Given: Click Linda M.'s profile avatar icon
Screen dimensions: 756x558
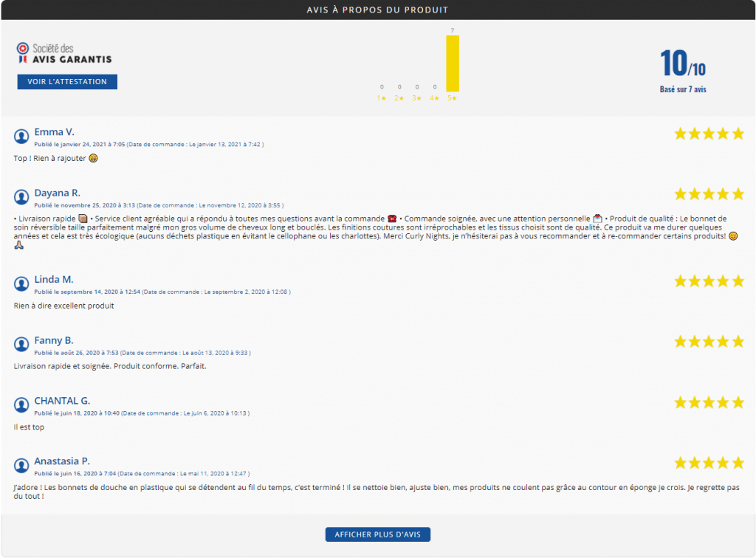Looking at the screenshot, I should click(x=21, y=283).
